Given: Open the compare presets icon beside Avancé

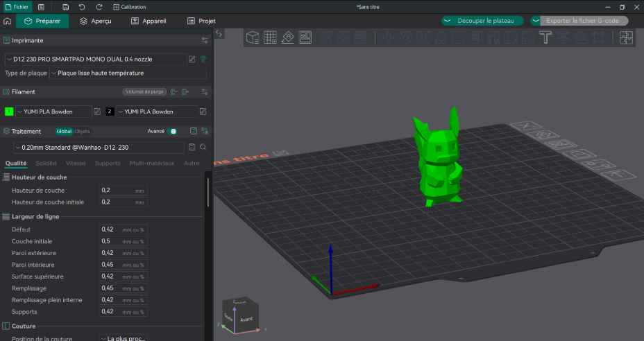Looking at the screenshot, I should tap(205, 131).
